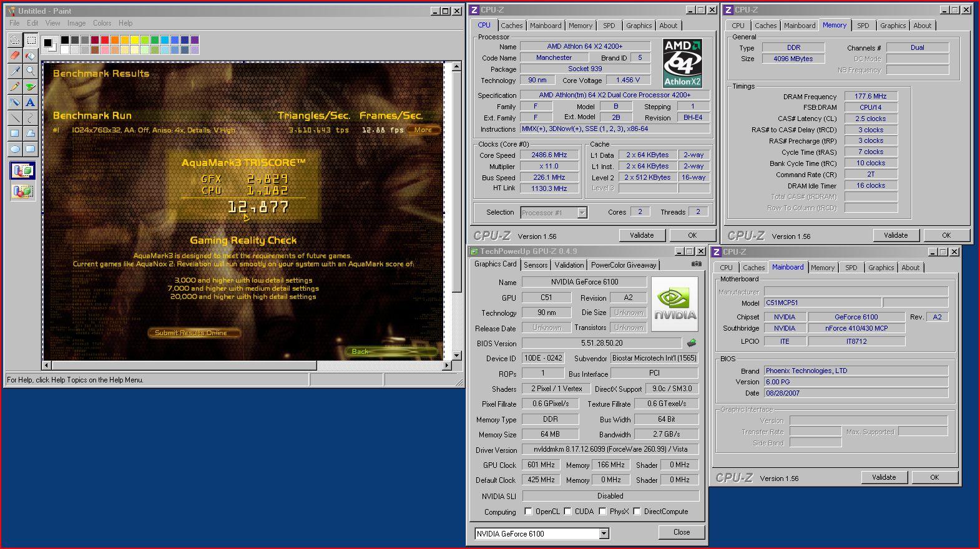
Task: Select the Brush tool in Paint
Action: 31,87
